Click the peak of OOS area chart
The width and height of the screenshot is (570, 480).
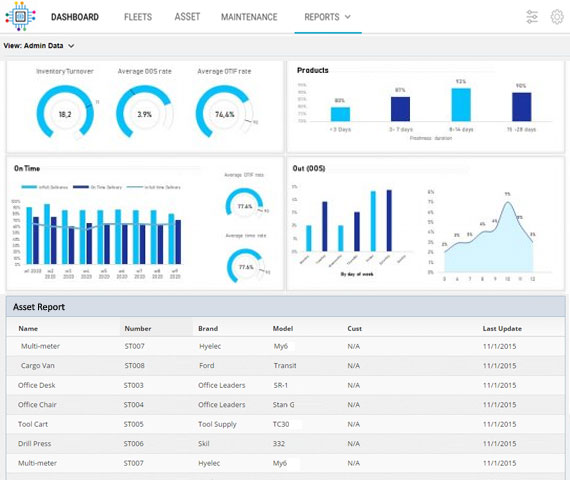pyautogui.click(x=508, y=202)
